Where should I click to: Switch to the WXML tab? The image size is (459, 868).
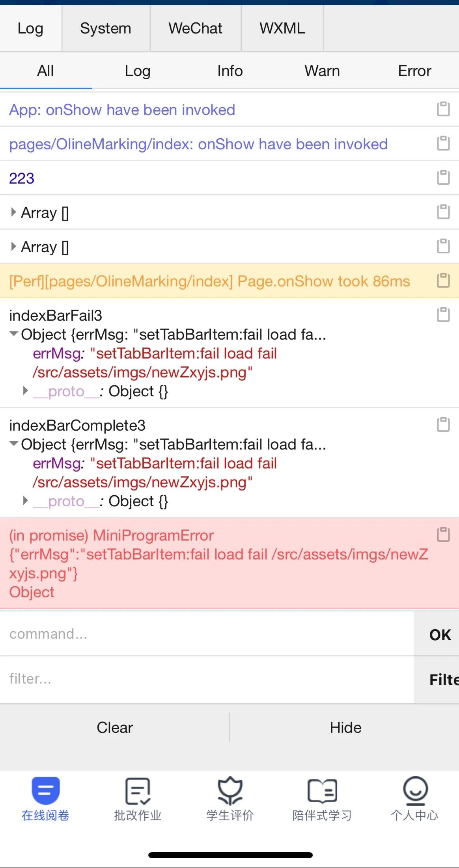coord(282,28)
